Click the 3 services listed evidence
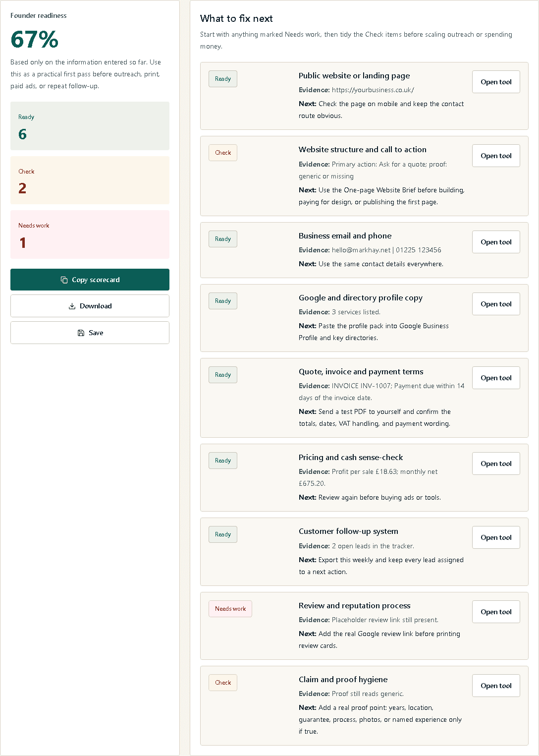This screenshot has height=756, width=539. (x=356, y=312)
